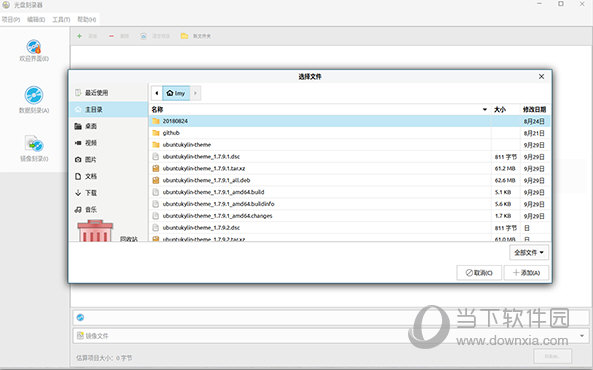Click the blue disc icon in the drive field
Image resolution: width=593 pixels, height=370 pixels.
[80, 317]
